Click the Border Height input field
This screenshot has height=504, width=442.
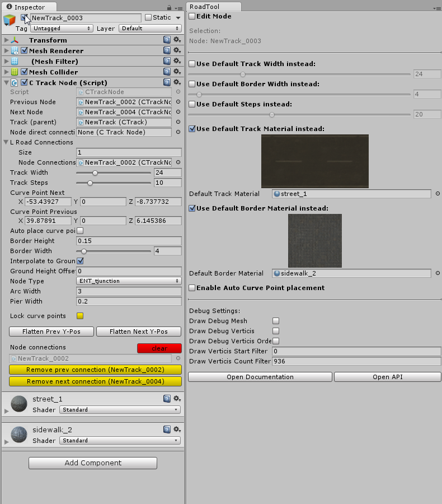(129, 241)
